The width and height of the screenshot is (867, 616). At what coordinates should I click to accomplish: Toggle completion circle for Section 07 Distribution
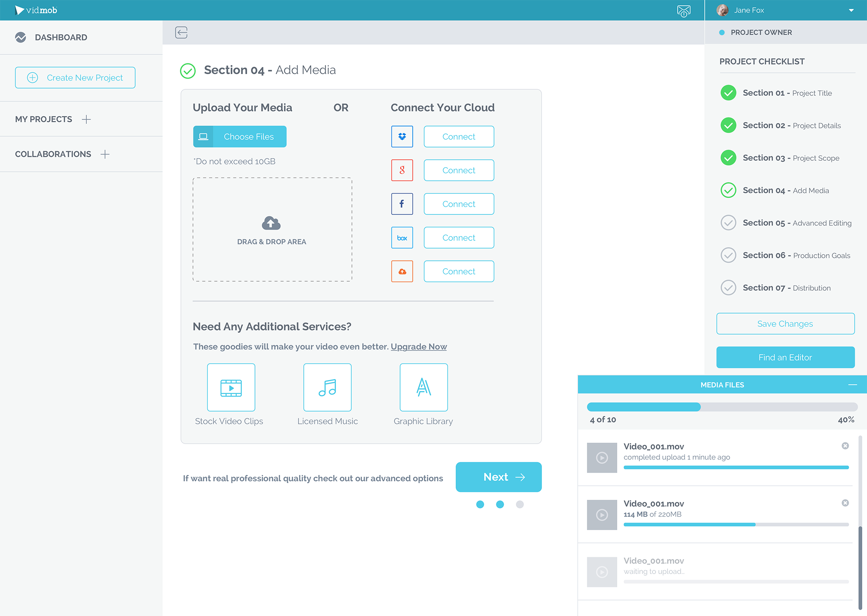click(x=729, y=288)
